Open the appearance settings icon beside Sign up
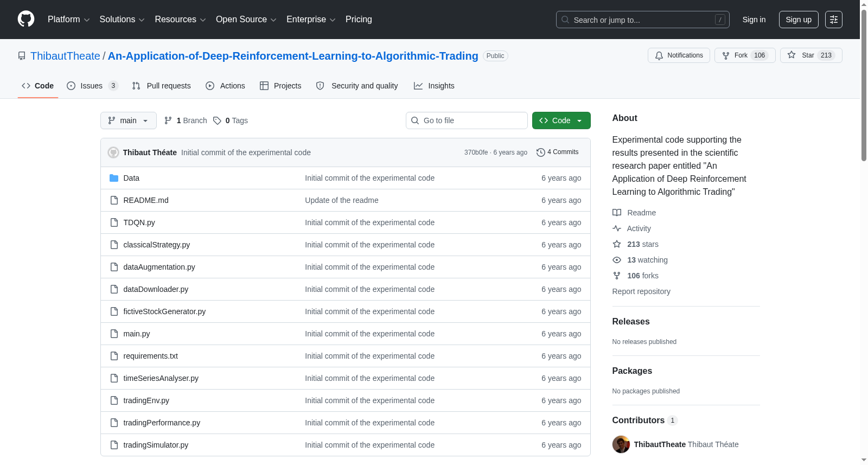The width and height of the screenshot is (868, 465). (x=834, y=20)
